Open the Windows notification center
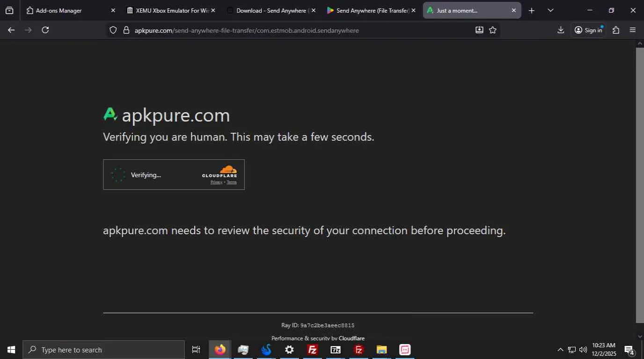 coord(629,350)
